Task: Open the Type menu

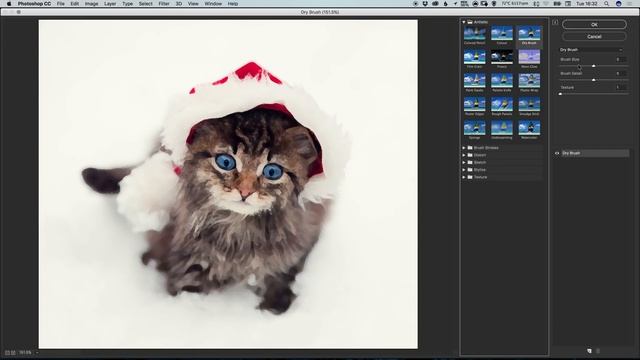Action: pos(127,4)
